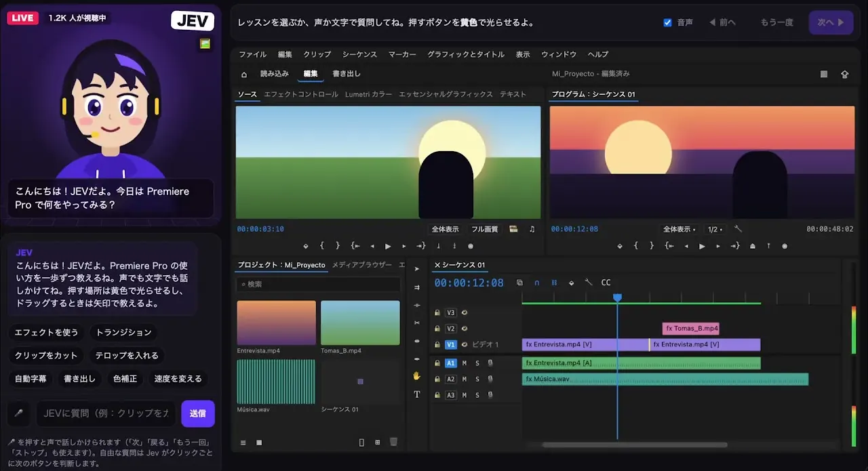Click the timeline wrench display settings

pos(589,283)
